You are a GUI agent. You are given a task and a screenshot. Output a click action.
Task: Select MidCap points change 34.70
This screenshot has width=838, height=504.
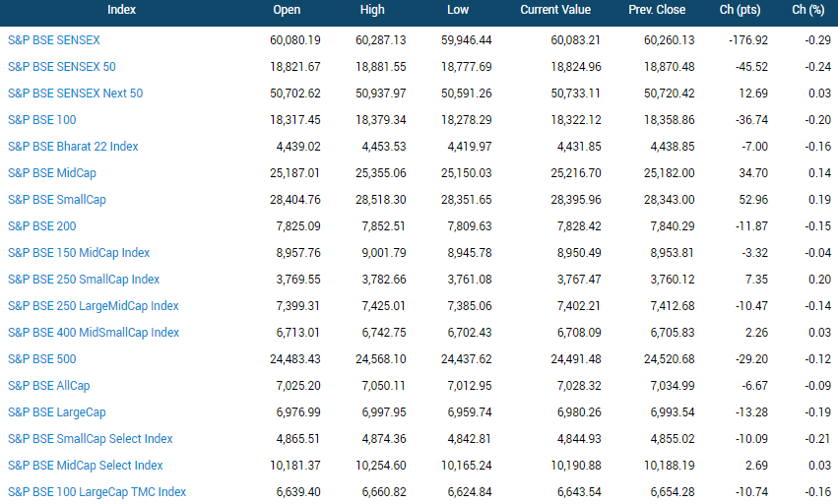click(753, 173)
